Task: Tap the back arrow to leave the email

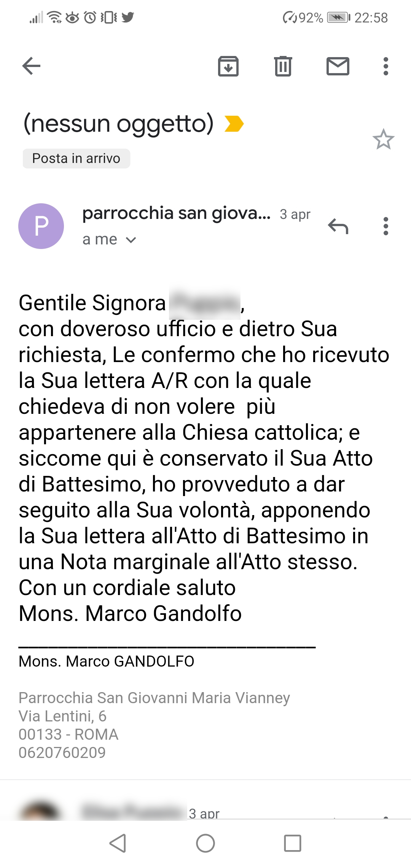Action: pos(31,66)
